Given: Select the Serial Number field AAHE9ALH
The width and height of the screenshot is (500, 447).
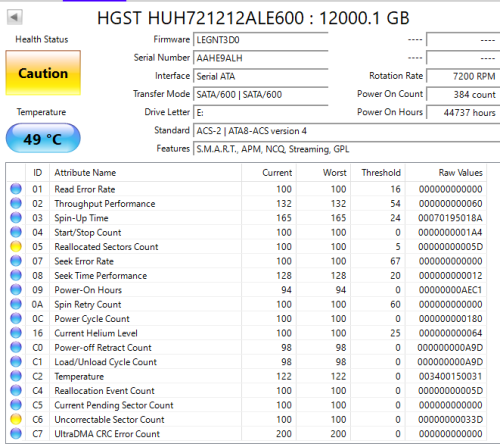Looking at the screenshot, I should point(261,58).
